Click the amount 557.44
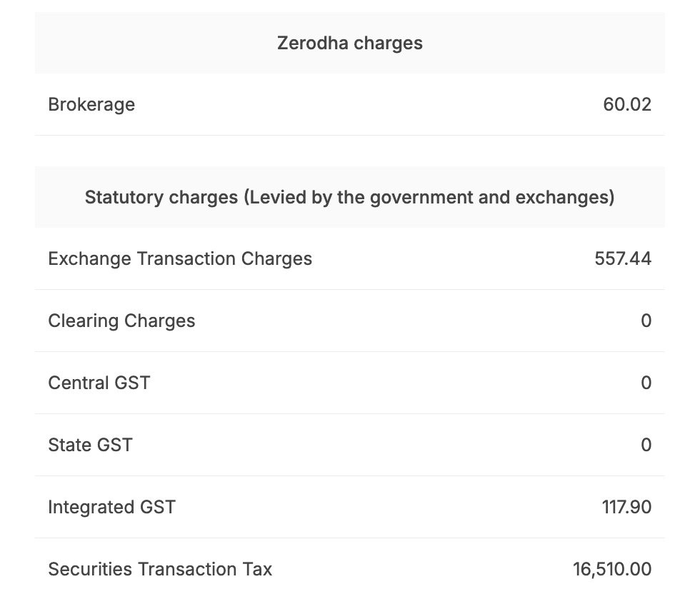 click(623, 258)
